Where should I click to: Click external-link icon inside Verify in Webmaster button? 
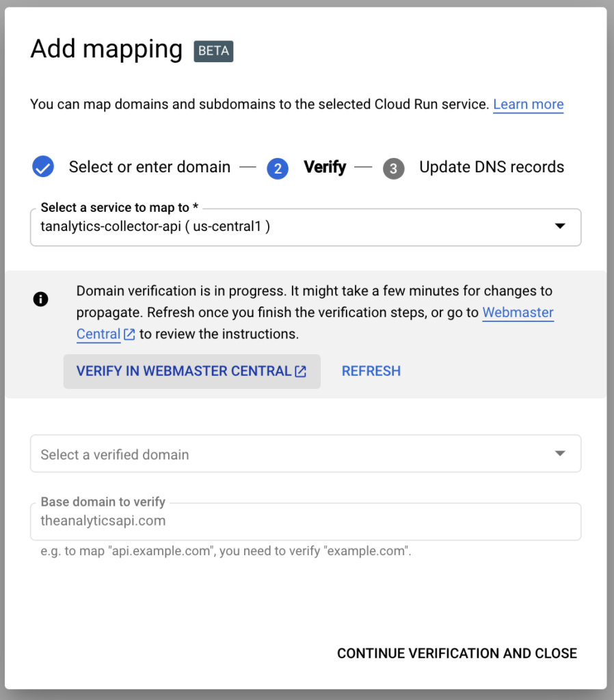click(300, 371)
